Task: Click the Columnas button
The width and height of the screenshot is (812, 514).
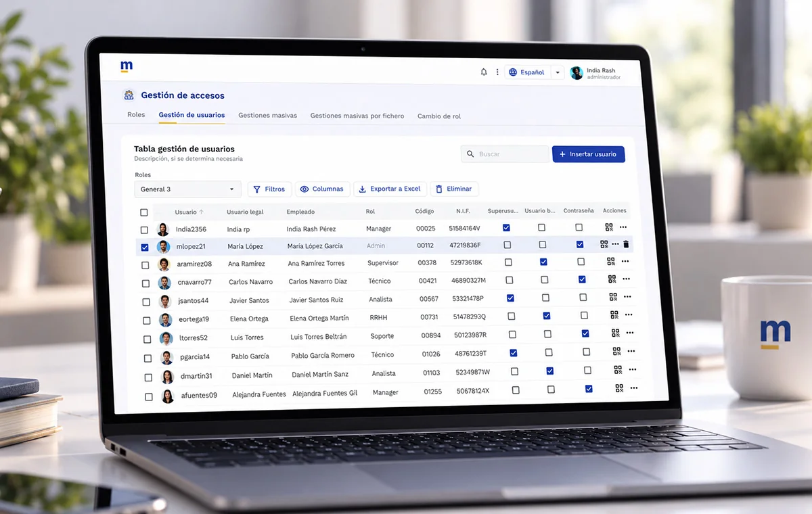Action: 322,189
